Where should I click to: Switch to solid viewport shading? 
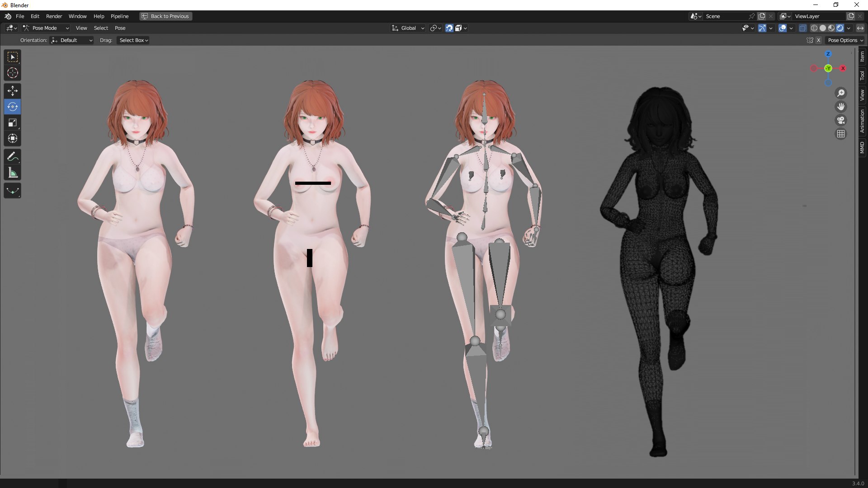click(823, 28)
